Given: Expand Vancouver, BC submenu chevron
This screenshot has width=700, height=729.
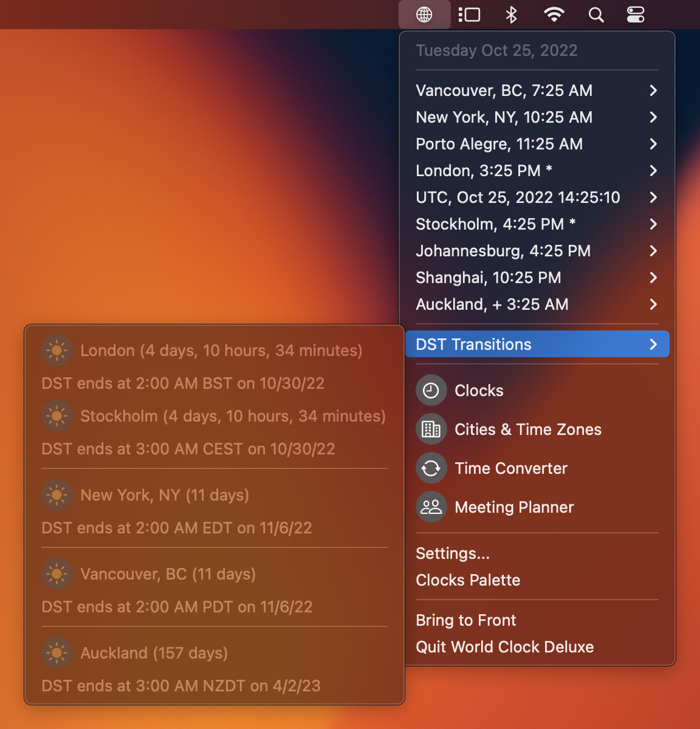Looking at the screenshot, I should [653, 91].
